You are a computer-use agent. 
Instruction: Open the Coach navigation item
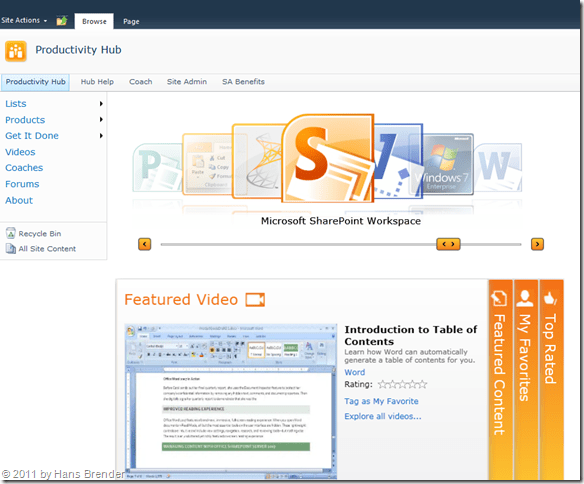[x=140, y=82]
